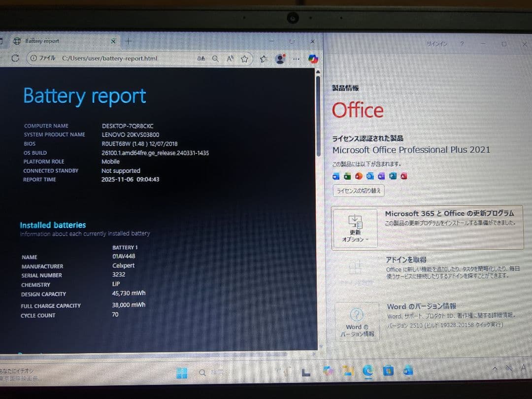
Task: Click the ライセンスの切り替え button
Action: (358, 191)
